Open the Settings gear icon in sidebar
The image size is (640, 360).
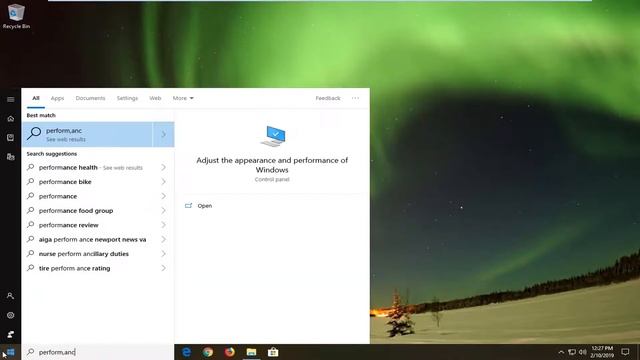[11, 315]
